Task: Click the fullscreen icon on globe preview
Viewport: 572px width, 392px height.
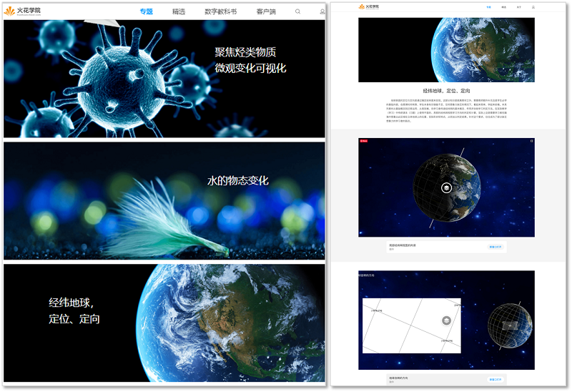Action: (531, 141)
